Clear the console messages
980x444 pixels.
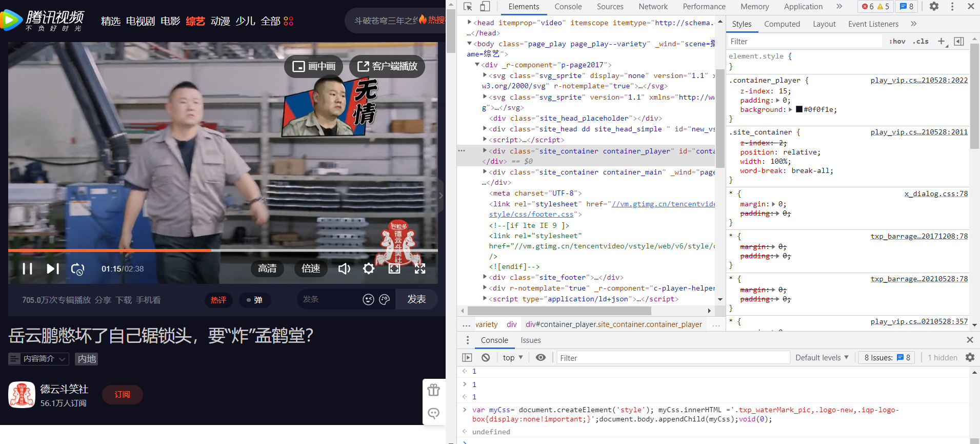(x=486, y=358)
